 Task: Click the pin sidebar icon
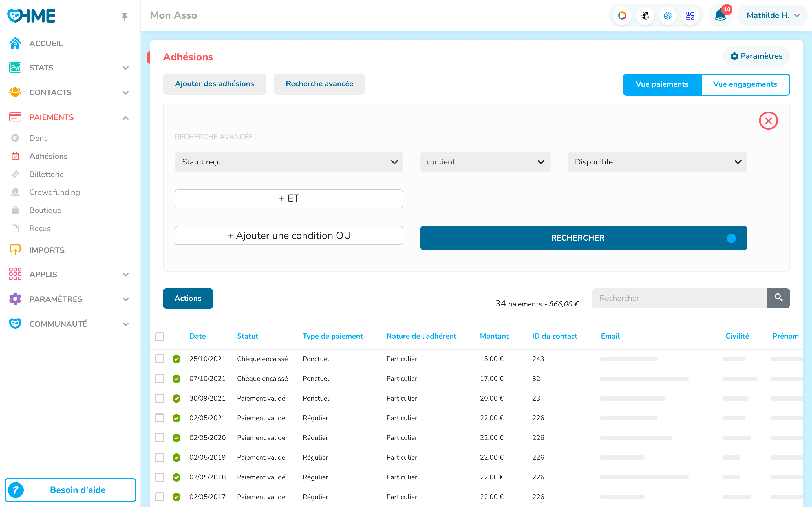tap(125, 16)
